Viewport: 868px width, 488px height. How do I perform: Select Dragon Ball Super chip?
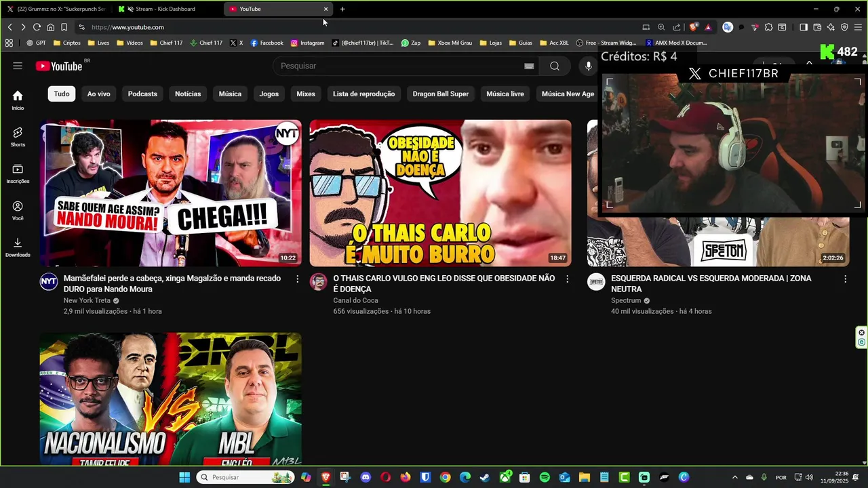pos(441,94)
